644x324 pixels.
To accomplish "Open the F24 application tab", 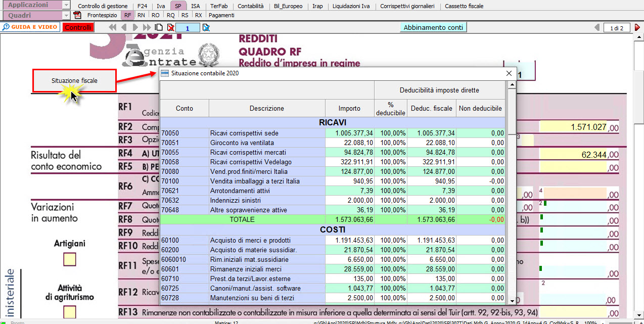I will tap(142, 6).
